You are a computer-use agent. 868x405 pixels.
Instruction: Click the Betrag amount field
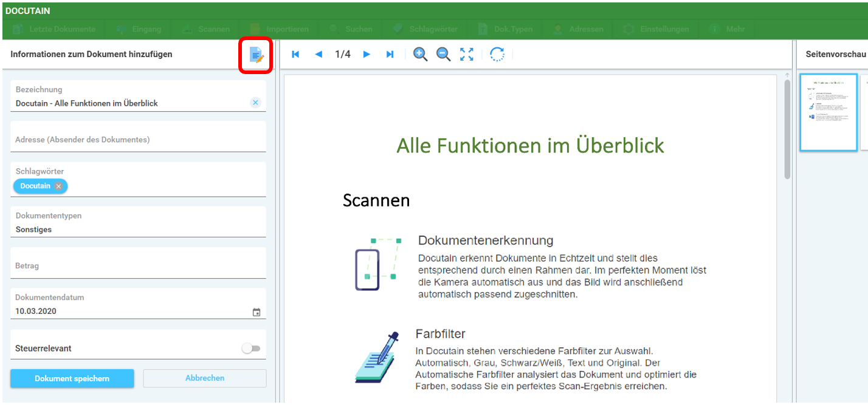point(139,263)
